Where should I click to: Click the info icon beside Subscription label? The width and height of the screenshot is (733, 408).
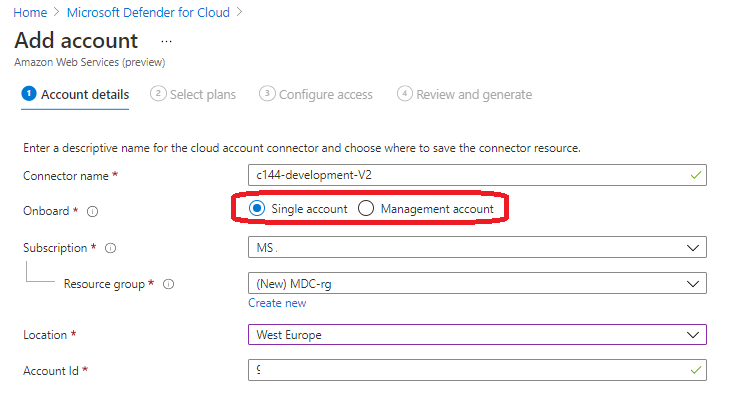[x=110, y=248]
